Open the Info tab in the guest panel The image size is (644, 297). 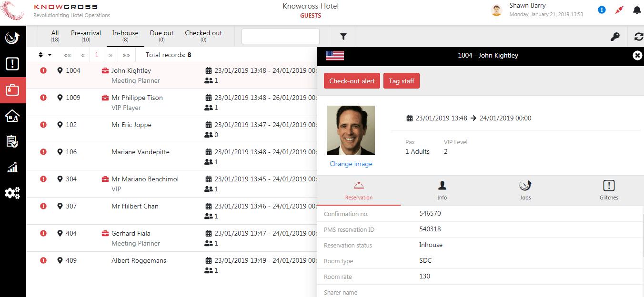442,190
